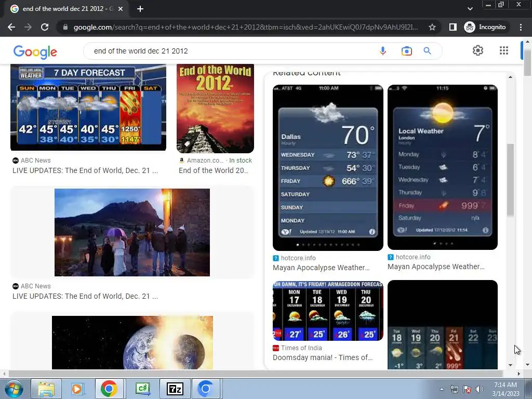
Task: Show hidden system tray icons
Action: click(x=442, y=389)
